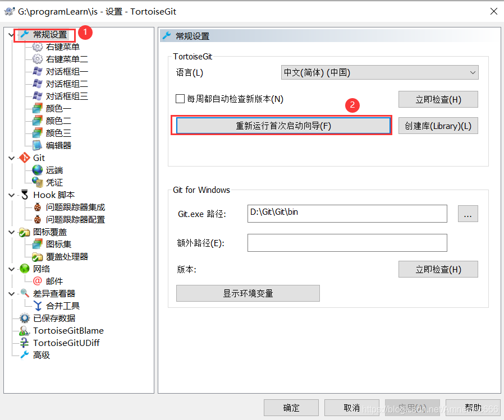Click the window flag icon beside 对话框组一
Image resolution: width=504 pixels, height=420 pixels.
(38, 71)
